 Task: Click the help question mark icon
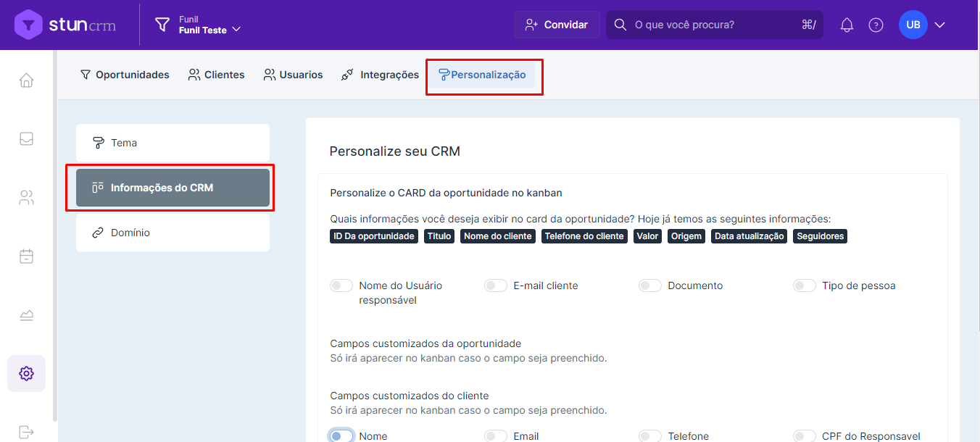[x=876, y=25]
